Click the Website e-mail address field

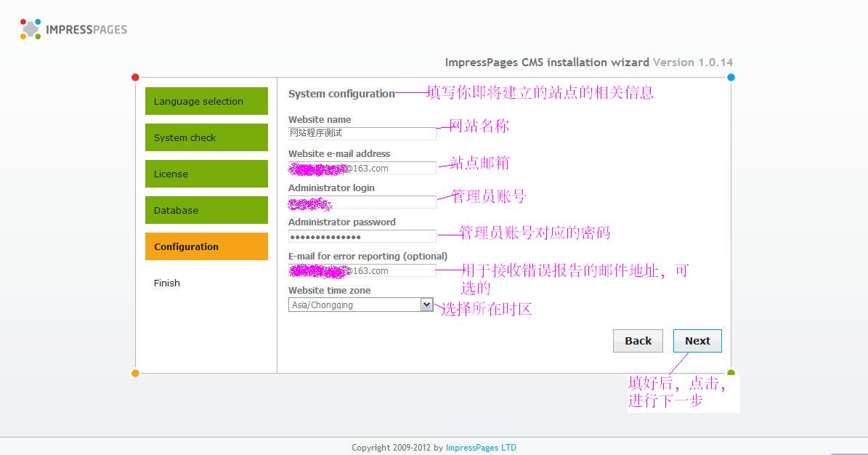click(362, 168)
